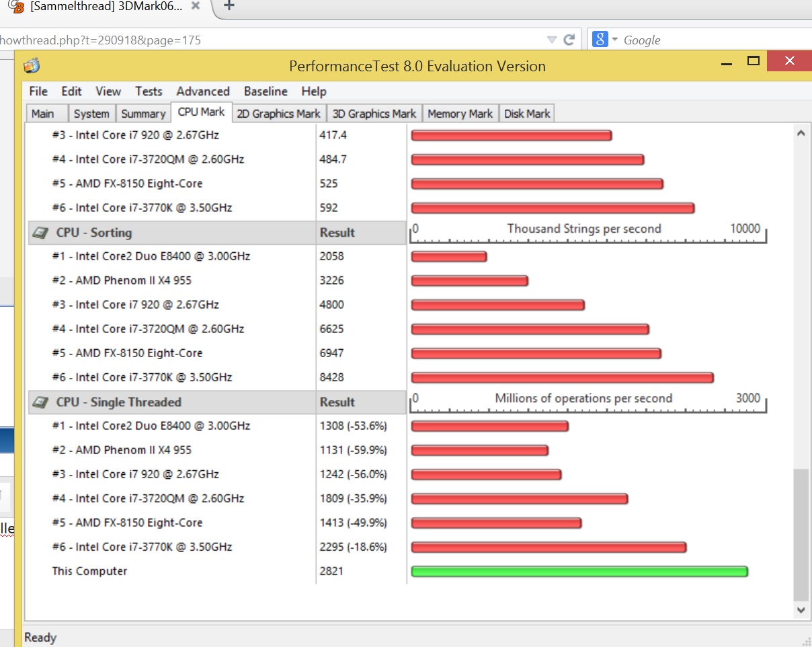The image size is (812, 647).
Task: Open the search engine selector dropdown
Action: point(614,40)
